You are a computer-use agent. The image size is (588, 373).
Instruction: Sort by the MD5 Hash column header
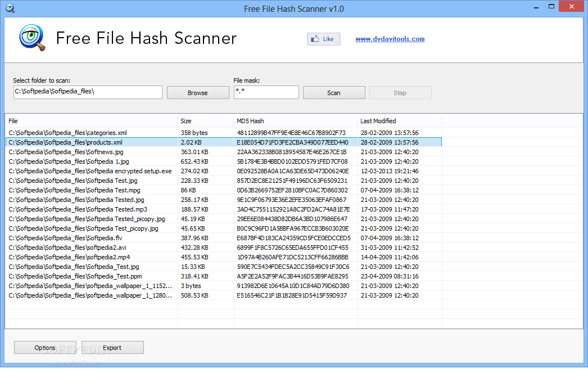pyautogui.click(x=296, y=121)
